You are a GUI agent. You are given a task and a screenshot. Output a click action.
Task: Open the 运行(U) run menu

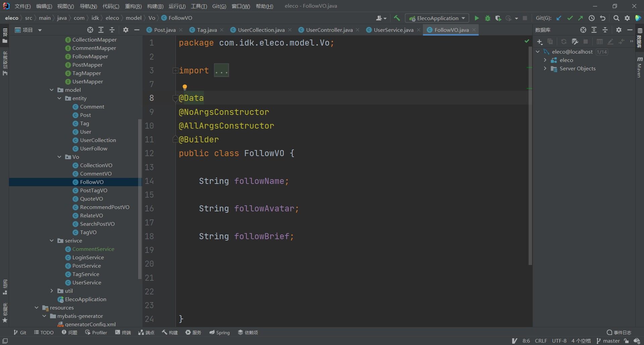[x=177, y=6]
